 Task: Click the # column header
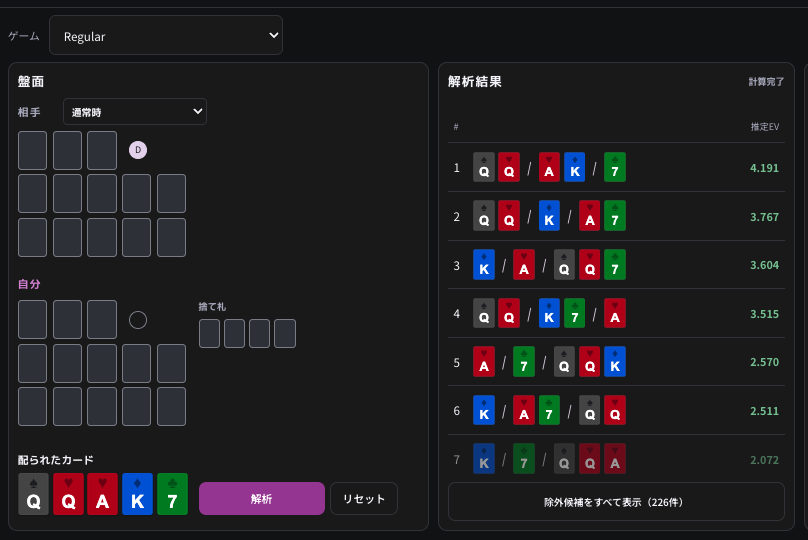[x=456, y=127]
